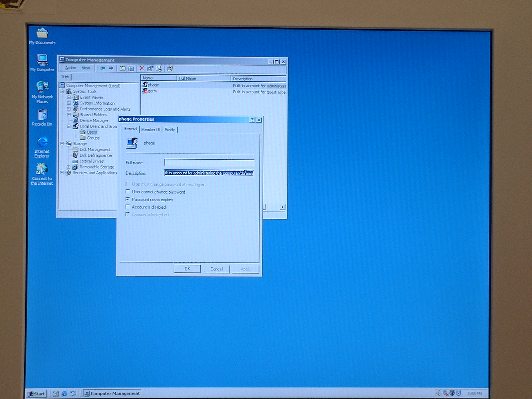
Task: Click the Forward arrow in toolbar
Action: point(111,68)
